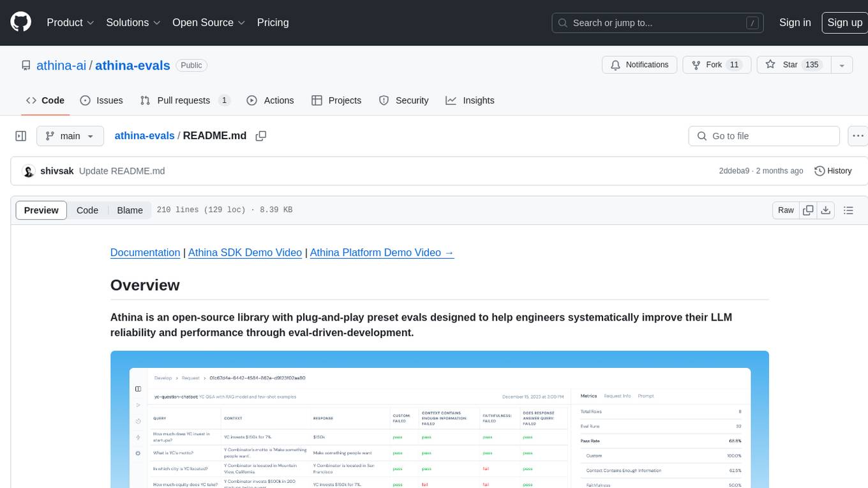
Task: Click the fork count 11
Action: coord(734,65)
